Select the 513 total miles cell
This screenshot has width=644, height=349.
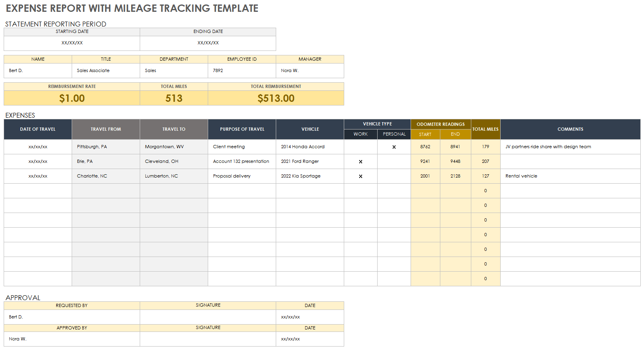pos(174,98)
